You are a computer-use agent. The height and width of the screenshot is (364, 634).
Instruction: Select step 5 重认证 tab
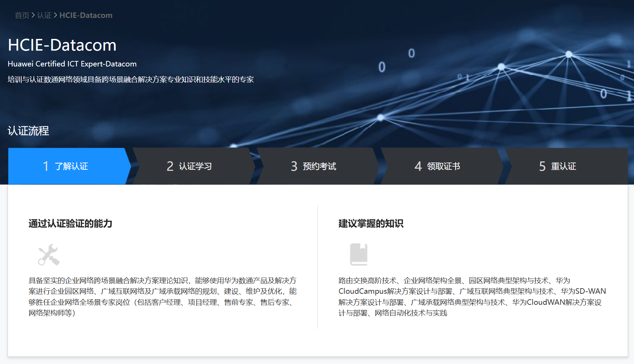(566, 166)
